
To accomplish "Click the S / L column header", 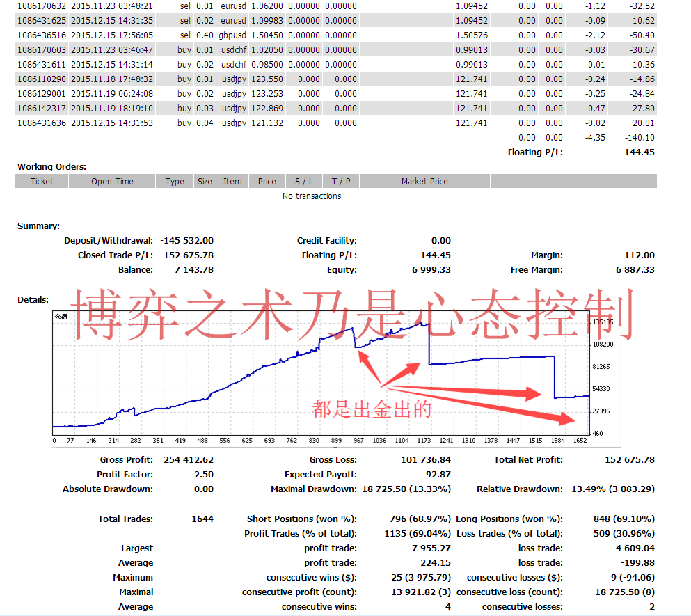I will [303, 182].
